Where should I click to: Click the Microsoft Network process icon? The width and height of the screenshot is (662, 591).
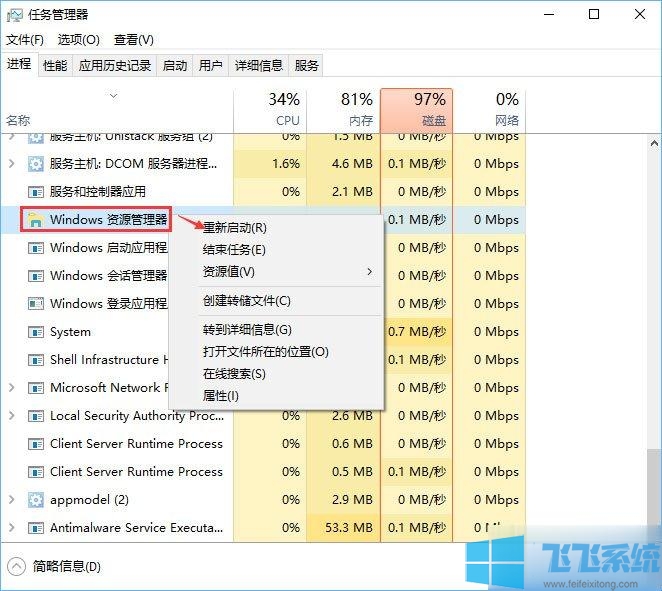coord(35,388)
